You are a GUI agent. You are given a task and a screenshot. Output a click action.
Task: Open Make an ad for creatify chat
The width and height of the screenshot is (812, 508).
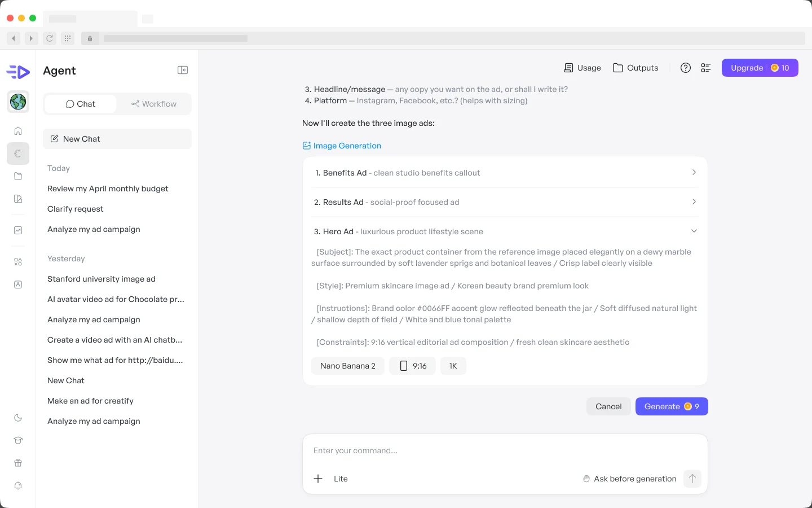click(90, 401)
